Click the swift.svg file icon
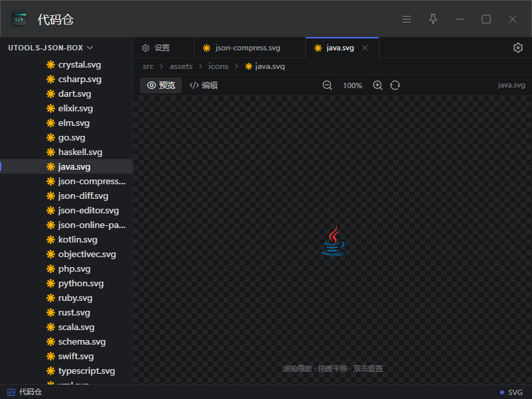Image resolution: width=532 pixels, height=399 pixels. 50,357
